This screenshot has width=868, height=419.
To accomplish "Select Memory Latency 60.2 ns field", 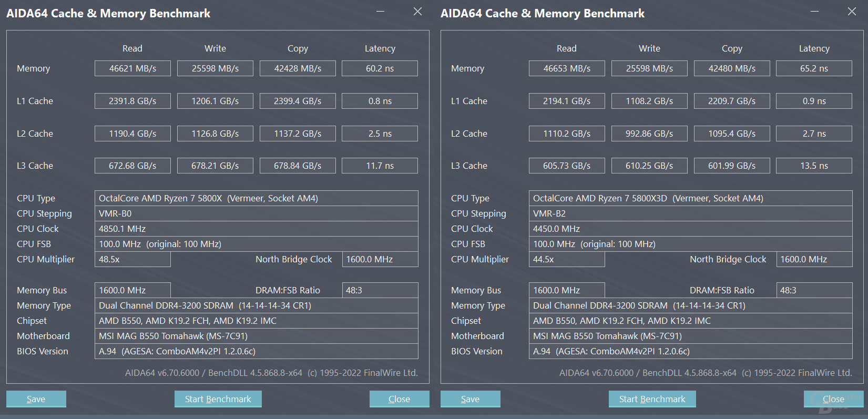I will click(380, 68).
